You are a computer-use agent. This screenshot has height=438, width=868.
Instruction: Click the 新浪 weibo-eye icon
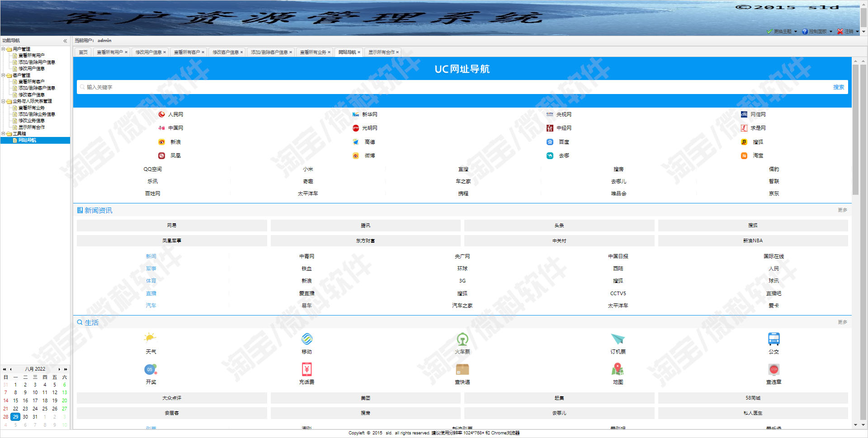pyautogui.click(x=161, y=142)
